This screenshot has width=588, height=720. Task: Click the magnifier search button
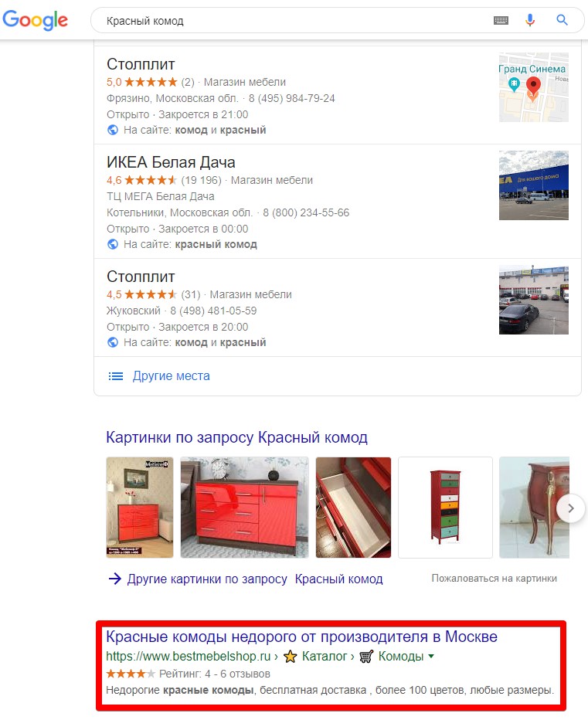point(562,20)
